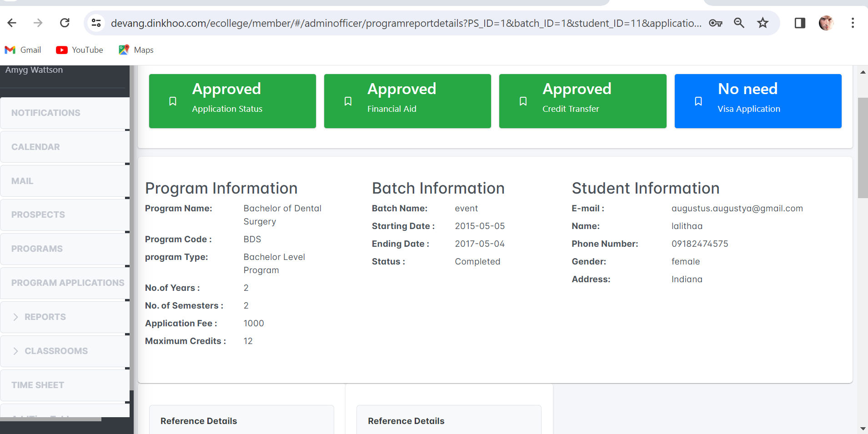Open Mail in sidebar

(x=65, y=181)
